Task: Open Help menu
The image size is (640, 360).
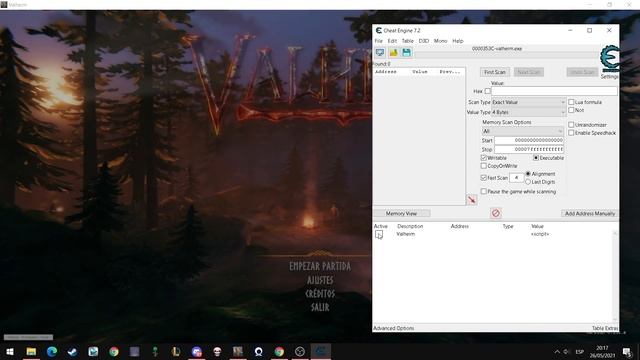Action: point(458,41)
